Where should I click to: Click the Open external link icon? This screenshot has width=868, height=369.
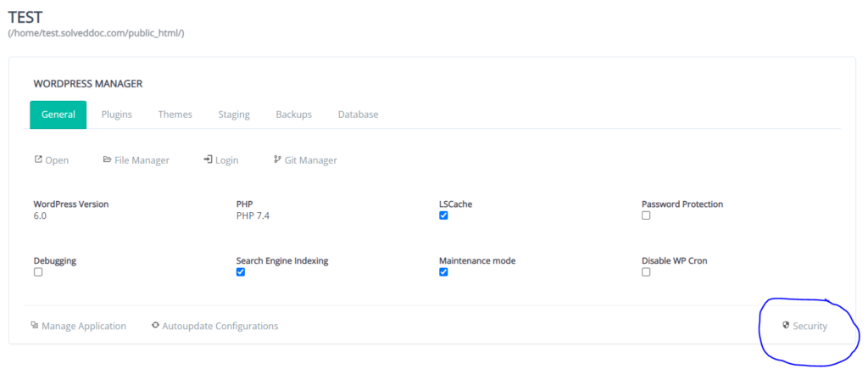(38, 159)
